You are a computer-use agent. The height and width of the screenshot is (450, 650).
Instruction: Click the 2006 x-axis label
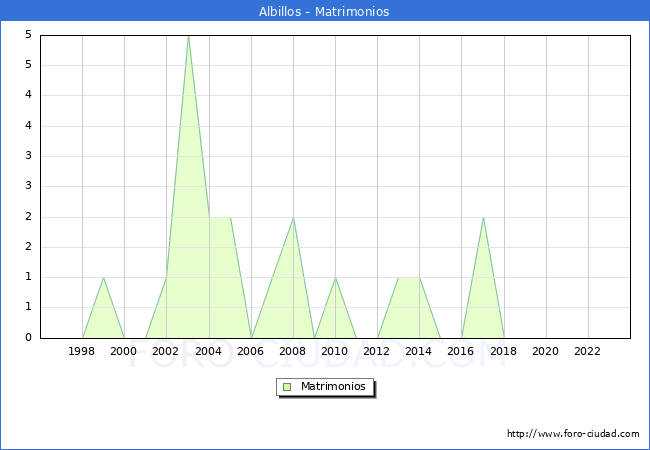[250, 351]
